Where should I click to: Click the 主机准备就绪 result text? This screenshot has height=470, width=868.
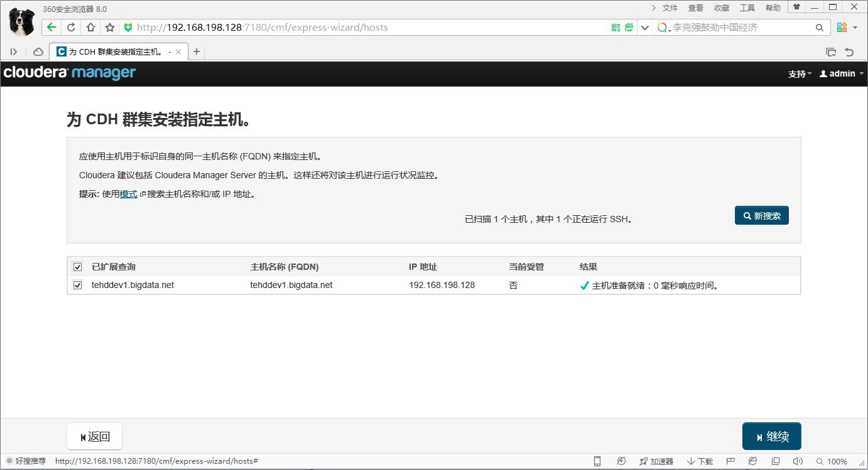tap(655, 286)
